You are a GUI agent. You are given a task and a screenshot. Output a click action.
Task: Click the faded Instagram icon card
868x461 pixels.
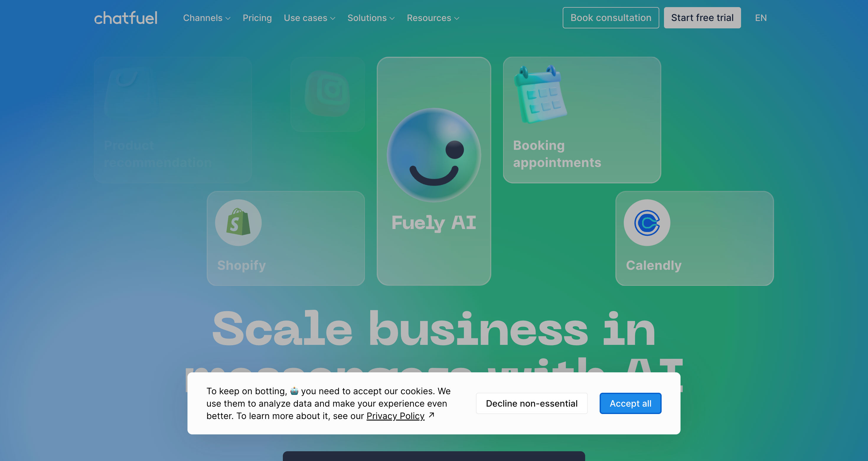[328, 94]
